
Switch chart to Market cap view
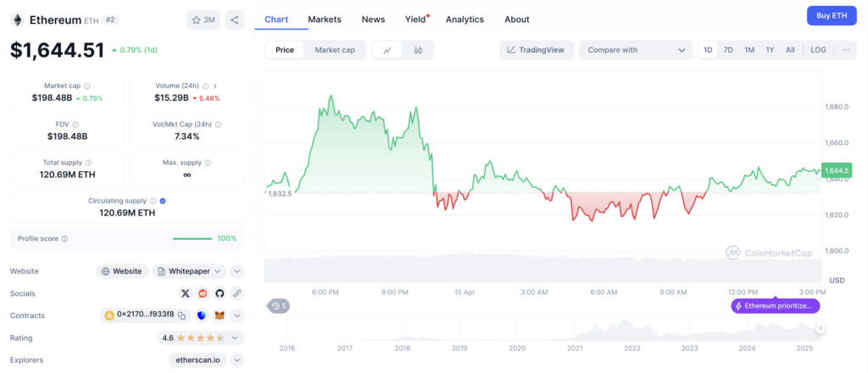[335, 50]
